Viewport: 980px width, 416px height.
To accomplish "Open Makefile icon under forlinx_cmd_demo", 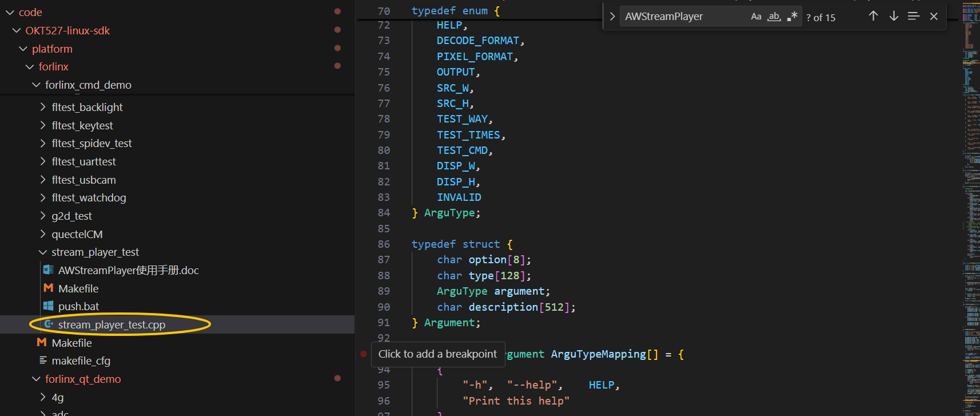I will click(42, 342).
